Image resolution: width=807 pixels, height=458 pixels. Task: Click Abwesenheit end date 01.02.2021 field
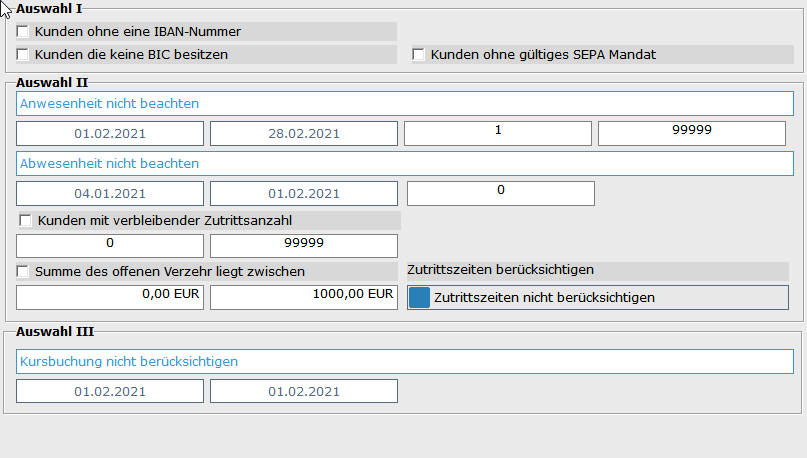tap(304, 193)
